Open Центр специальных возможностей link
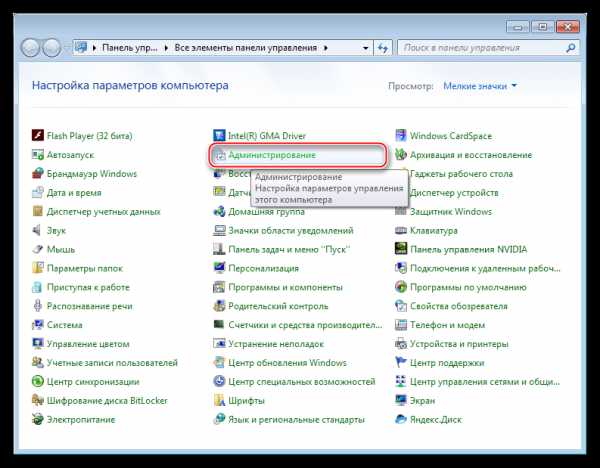 point(302,382)
